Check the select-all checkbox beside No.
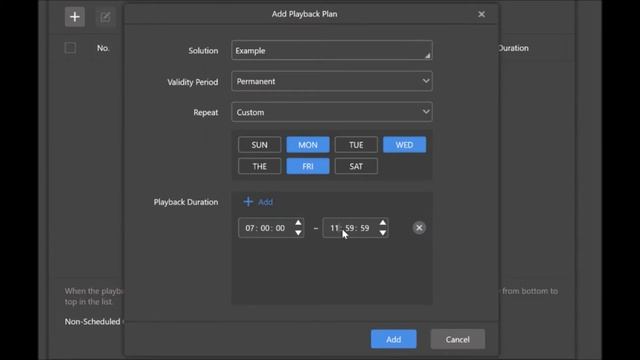This screenshot has width=640, height=360. point(70,48)
